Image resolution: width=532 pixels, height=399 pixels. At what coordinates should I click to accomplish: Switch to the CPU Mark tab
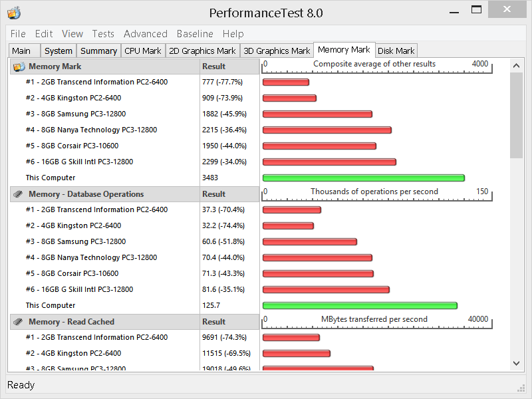point(142,51)
